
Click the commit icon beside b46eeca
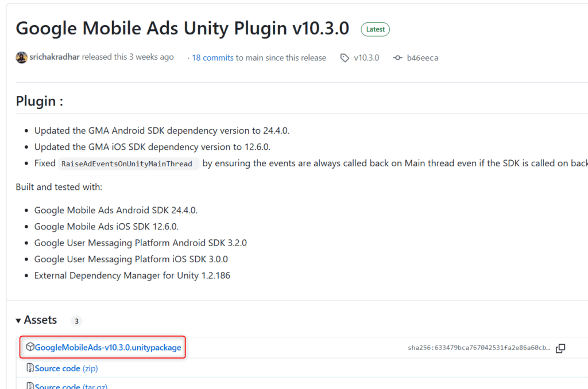[x=397, y=58]
